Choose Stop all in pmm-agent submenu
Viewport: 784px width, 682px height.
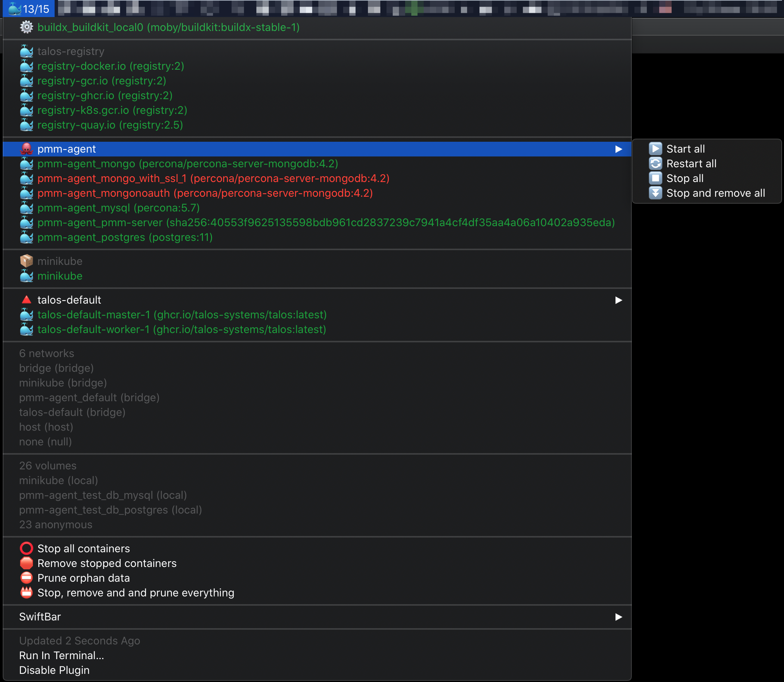point(707,179)
